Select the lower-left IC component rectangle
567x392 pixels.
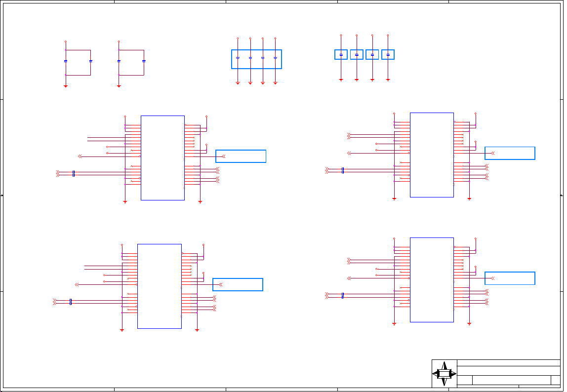pos(160,286)
